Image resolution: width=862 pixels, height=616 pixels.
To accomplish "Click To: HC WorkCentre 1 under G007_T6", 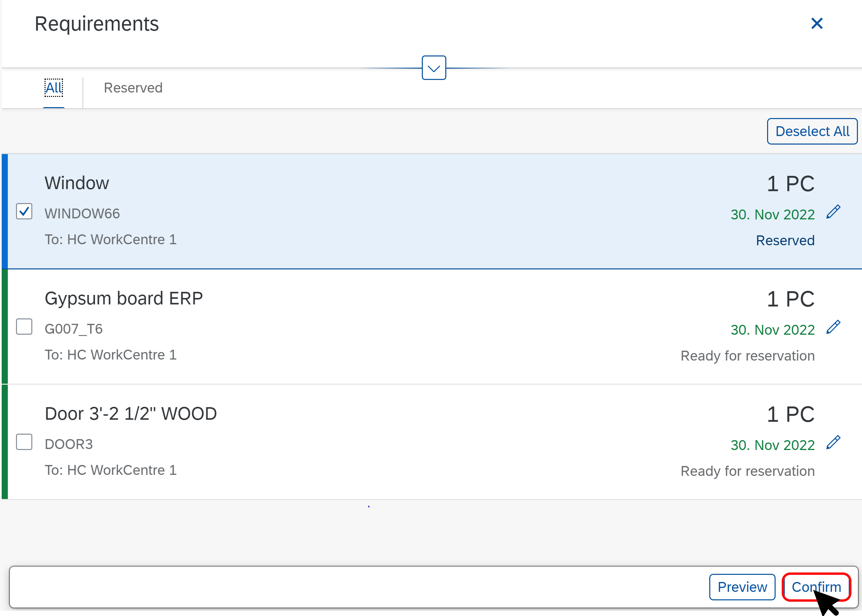I will coord(111,355).
